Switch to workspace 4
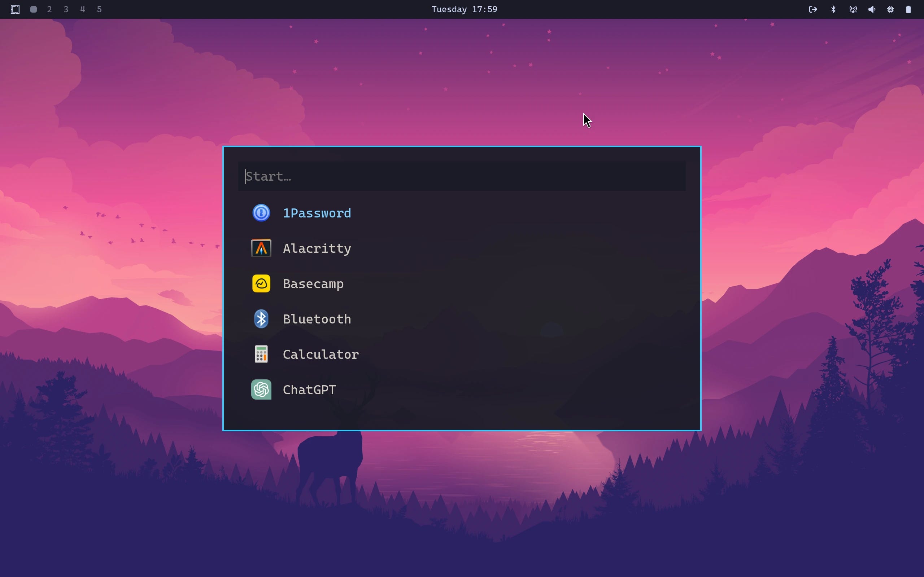This screenshot has height=577, width=924. pyautogui.click(x=82, y=9)
